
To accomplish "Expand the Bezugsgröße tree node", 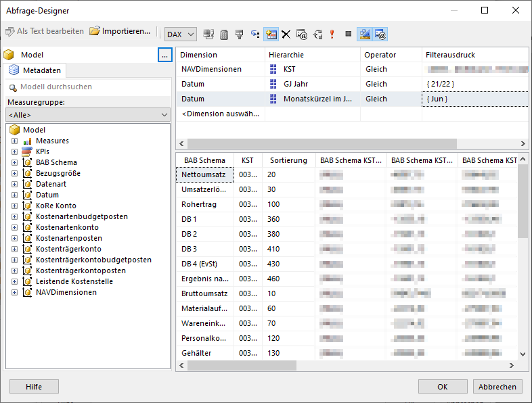I will tap(15, 173).
